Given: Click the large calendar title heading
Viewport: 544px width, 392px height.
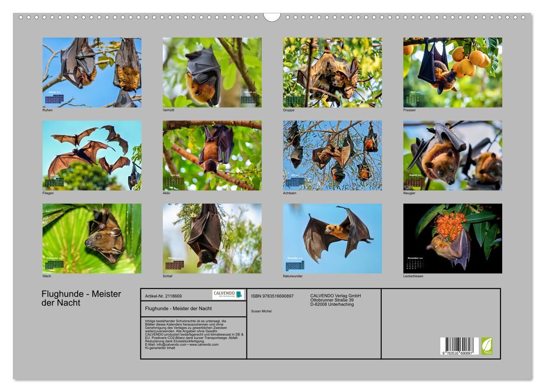Looking at the screenshot, I should pos(81,298).
